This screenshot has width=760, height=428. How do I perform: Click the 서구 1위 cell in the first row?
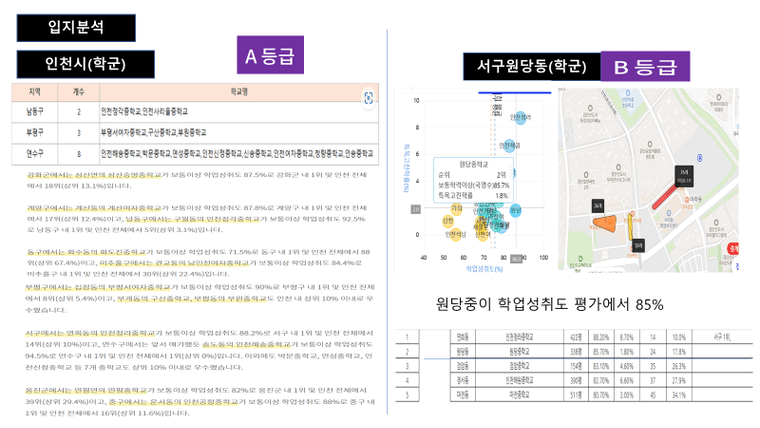click(722, 337)
